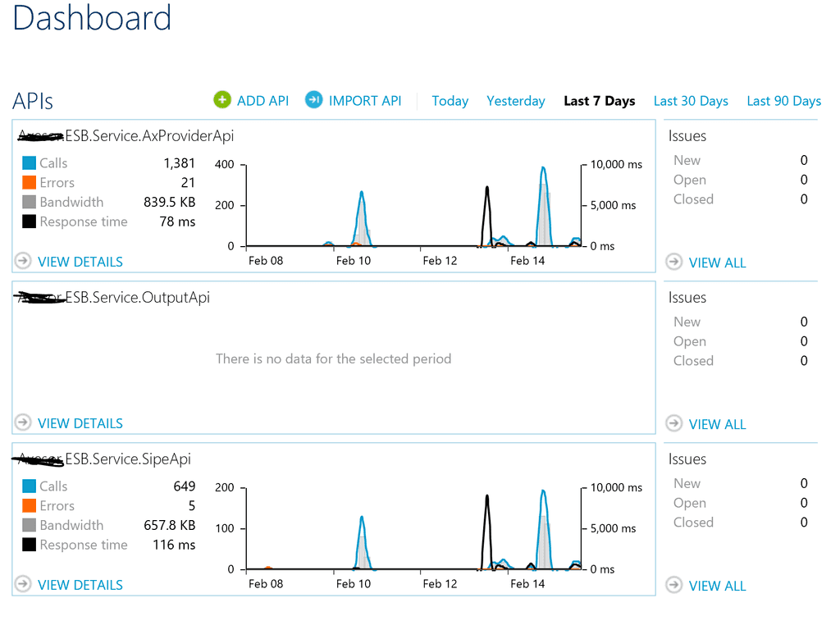Click the ADD API link text
840x630 pixels.
tap(263, 101)
